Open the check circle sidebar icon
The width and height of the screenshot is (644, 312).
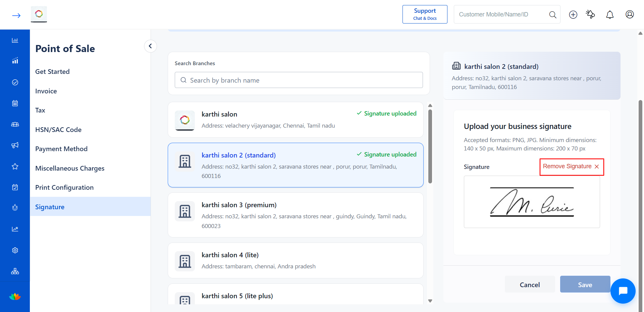click(15, 82)
